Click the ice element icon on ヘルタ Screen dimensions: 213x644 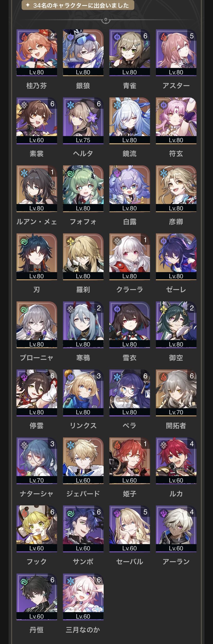click(70, 105)
